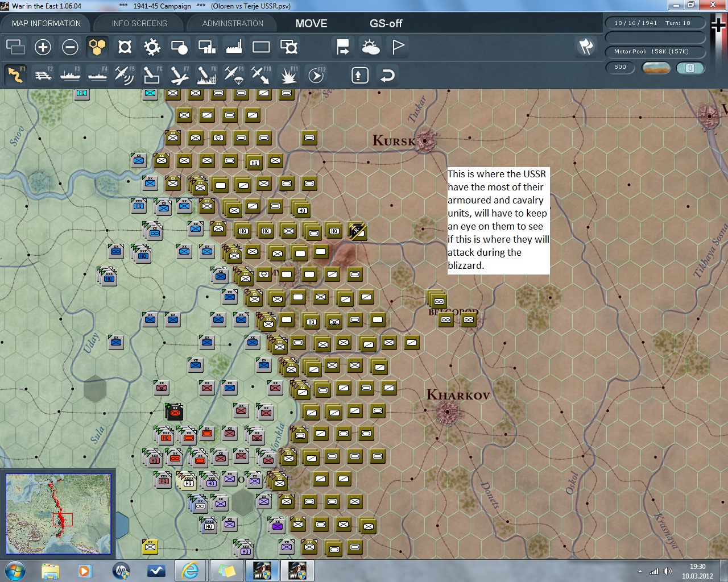The width and height of the screenshot is (728, 582).
Task: Zoom out of the map
Action: (70, 47)
